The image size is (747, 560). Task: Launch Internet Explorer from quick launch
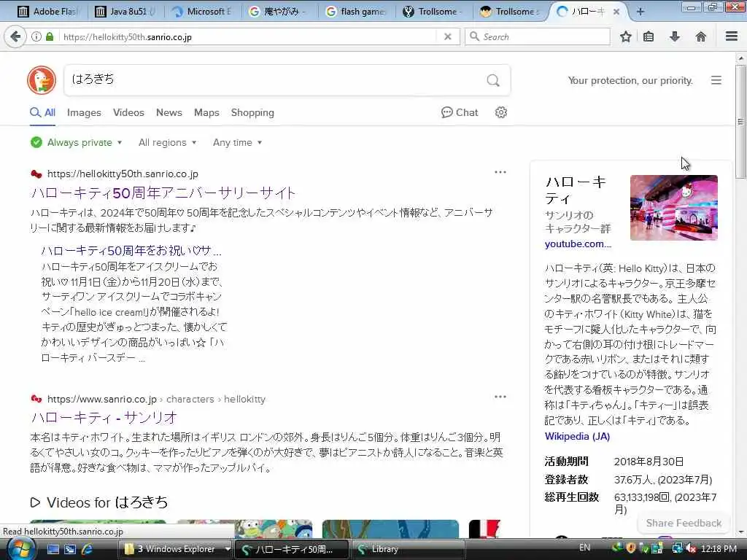click(87, 549)
